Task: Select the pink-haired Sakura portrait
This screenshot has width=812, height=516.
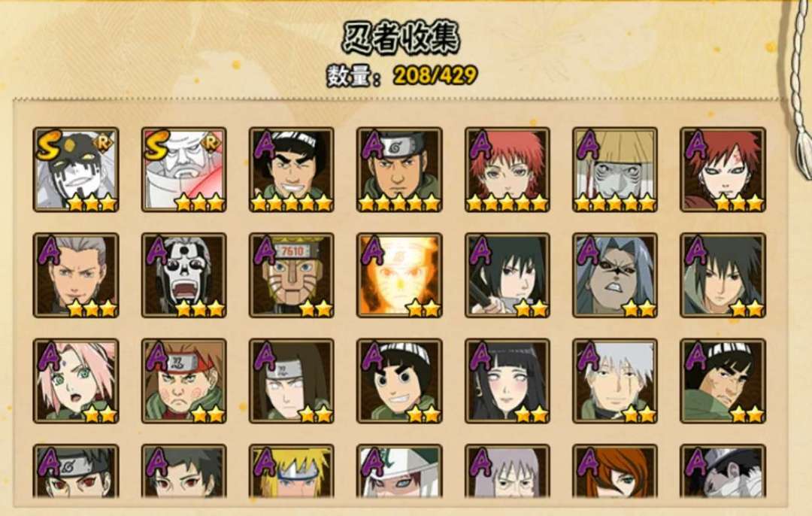Action: click(x=76, y=381)
